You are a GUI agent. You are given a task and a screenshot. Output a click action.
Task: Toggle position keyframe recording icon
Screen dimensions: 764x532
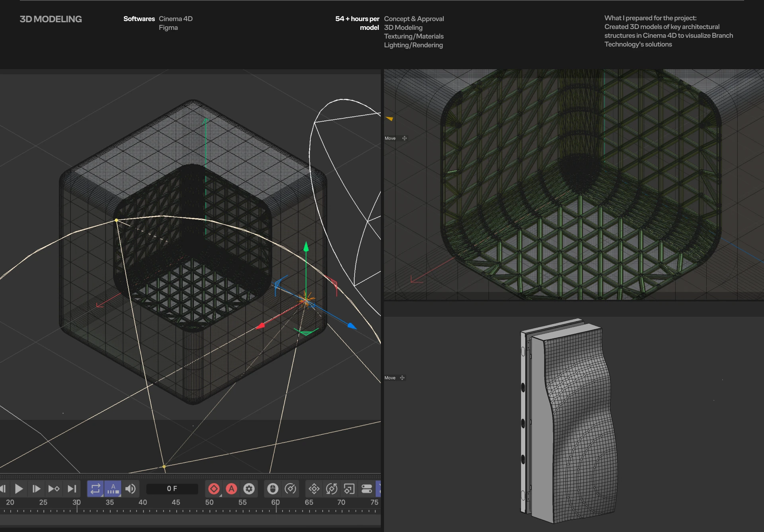[314, 489]
